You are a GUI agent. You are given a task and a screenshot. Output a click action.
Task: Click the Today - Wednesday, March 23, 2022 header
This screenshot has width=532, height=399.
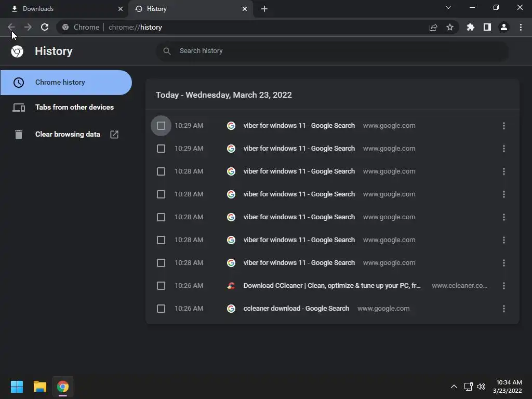[223, 95]
